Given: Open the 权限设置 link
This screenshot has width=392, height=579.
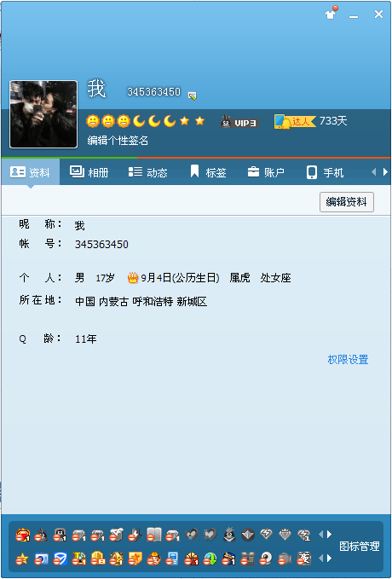Looking at the screenshot, I should pyautogui.click(x=348, y=359).
